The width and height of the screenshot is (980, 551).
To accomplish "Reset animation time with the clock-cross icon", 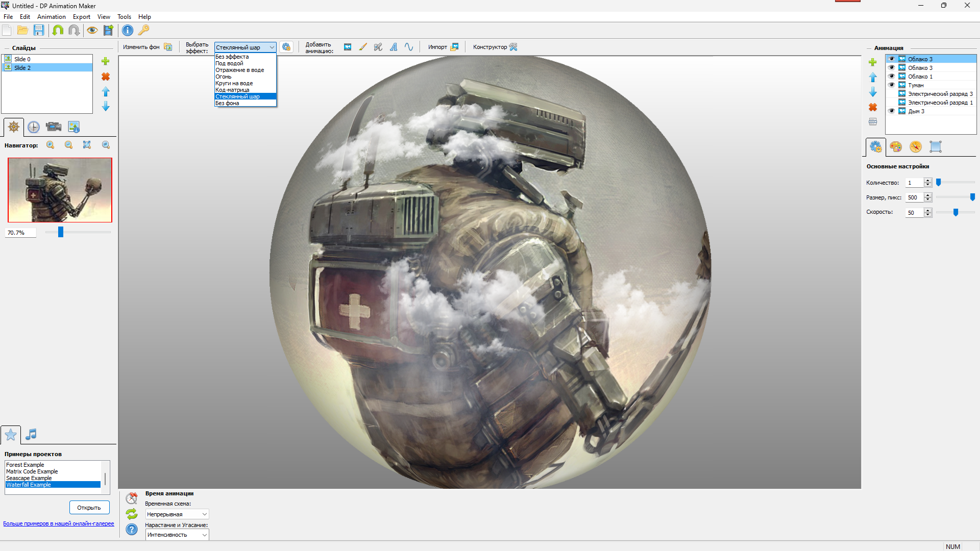I will (132, 498).
